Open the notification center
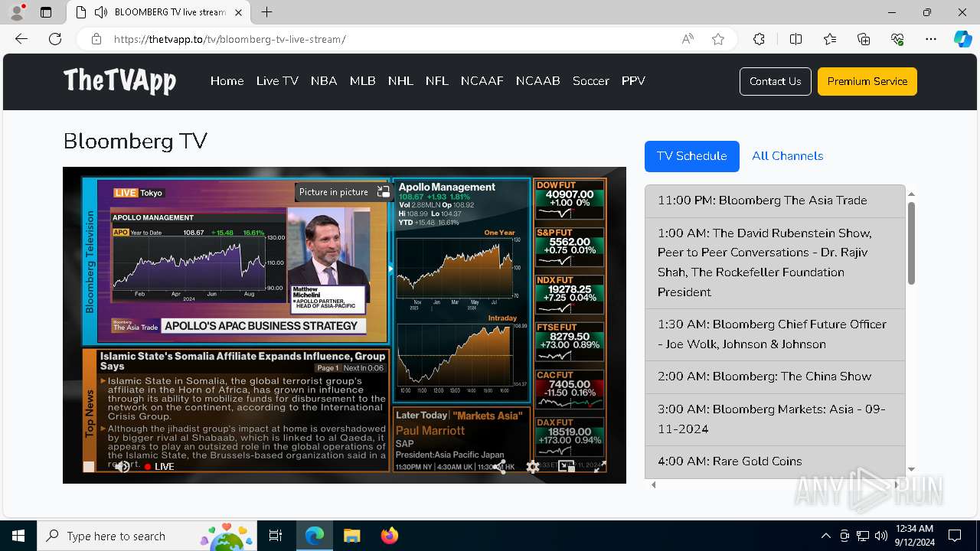Viewport: 980px width, 551px height. 955,536
